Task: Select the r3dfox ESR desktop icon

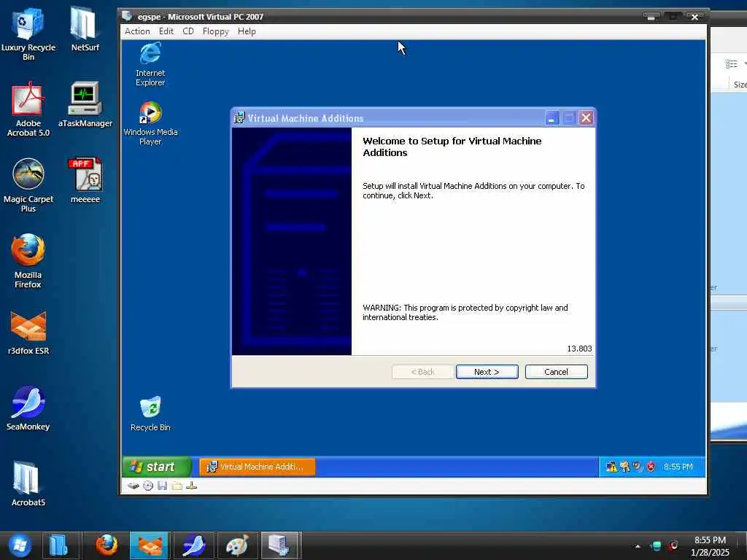Action: 28,332
